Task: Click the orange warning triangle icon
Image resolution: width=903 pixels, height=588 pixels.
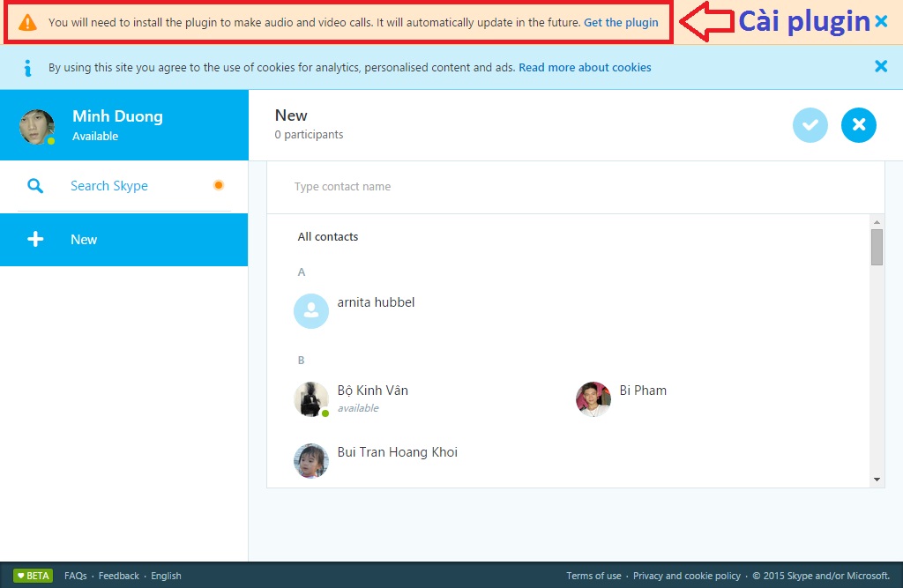Action: pyautogui.click(x=28, y=23)
